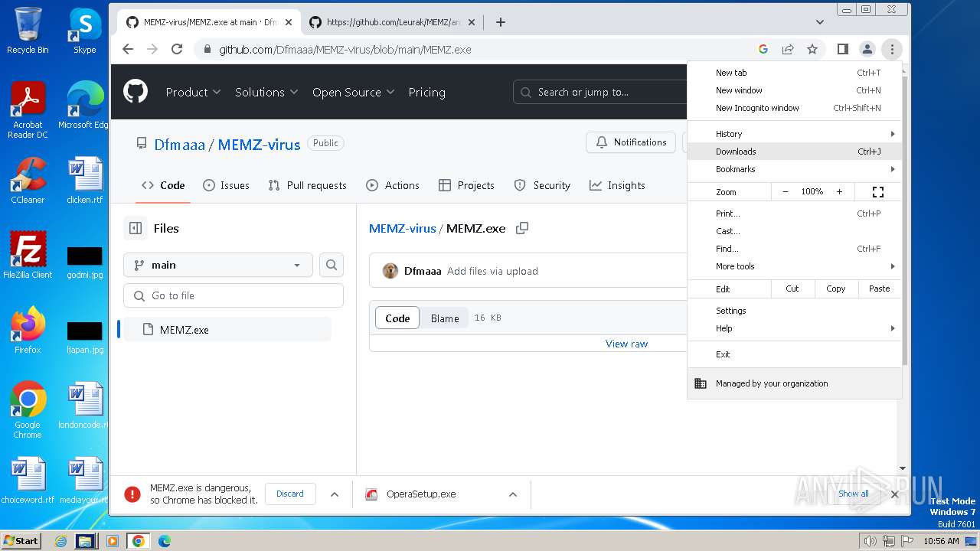This screenshot has width=980, height=551.
Task: Close the MEMZ-virus browser tab
Action: point(289,22)
